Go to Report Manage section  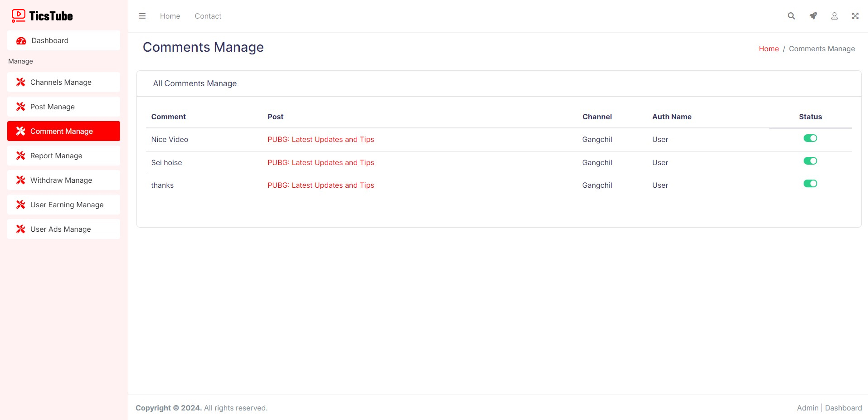(x=56, y=156)
